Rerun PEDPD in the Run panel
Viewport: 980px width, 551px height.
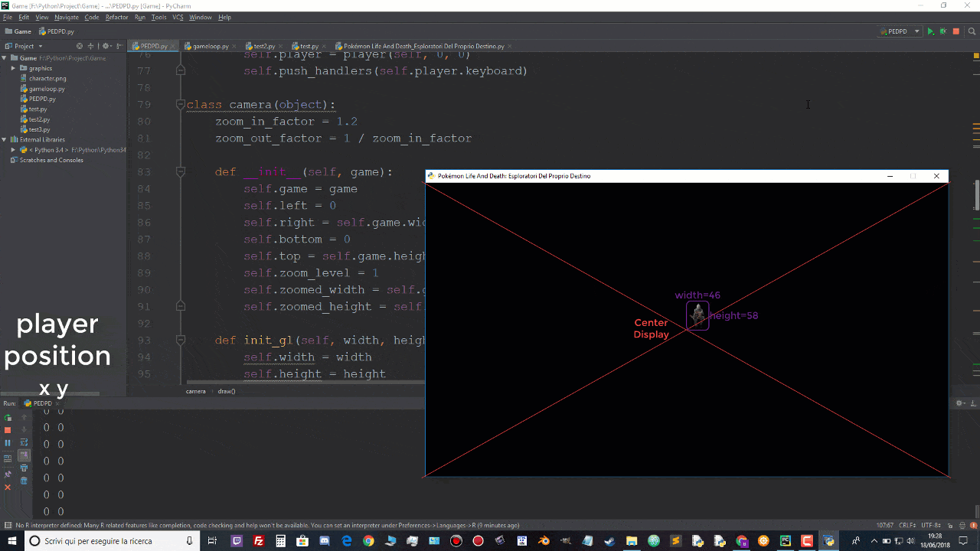(x=8, y=418)
